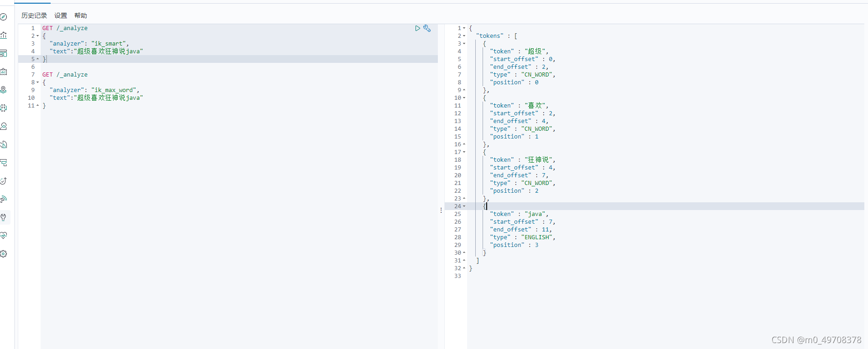Open Stack Monitoring heartbeat sidebar icon
This screenshot has height=349, width=868.
click(4, 236)
